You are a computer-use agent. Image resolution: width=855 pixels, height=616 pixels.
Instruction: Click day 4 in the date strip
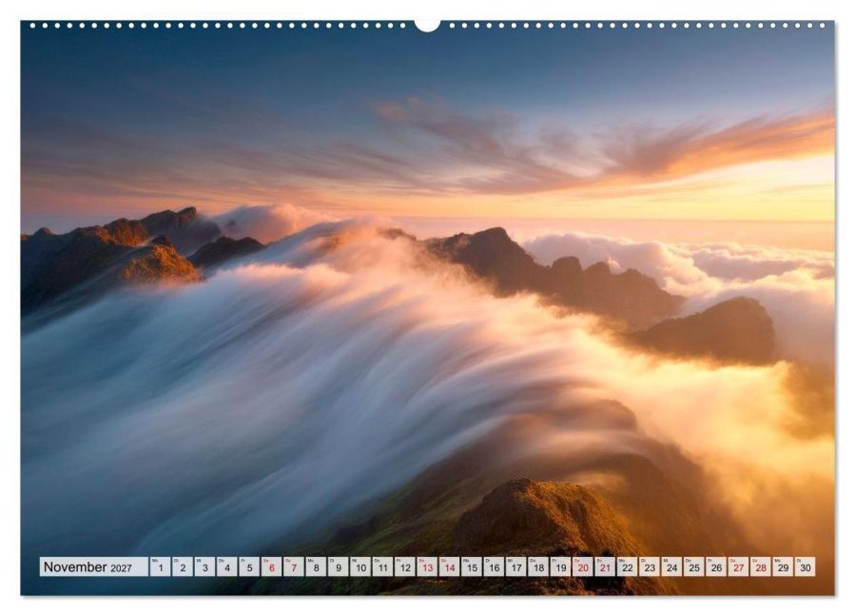point(227,567)
